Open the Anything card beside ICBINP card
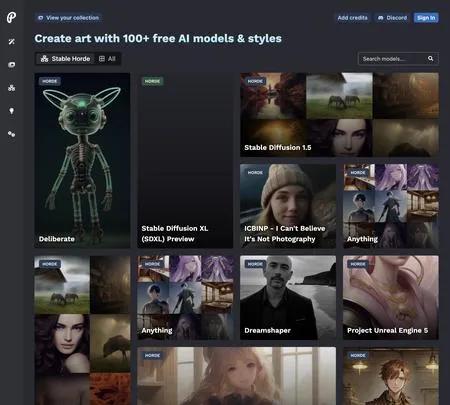 [x=391, y=206]
